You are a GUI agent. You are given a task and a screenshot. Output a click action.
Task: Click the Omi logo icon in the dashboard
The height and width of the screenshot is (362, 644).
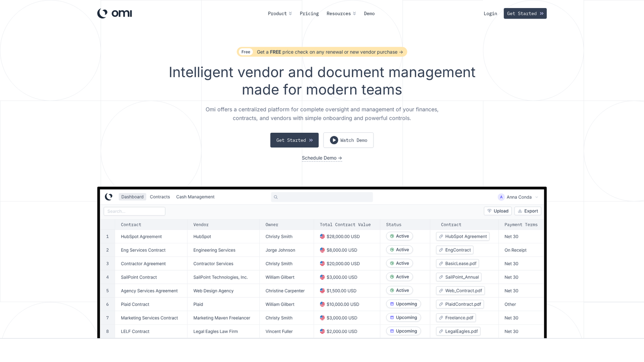[109, 197]
